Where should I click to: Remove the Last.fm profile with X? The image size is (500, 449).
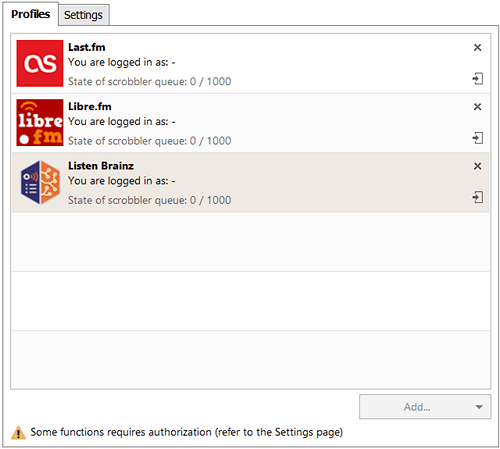tap(477, 48)
